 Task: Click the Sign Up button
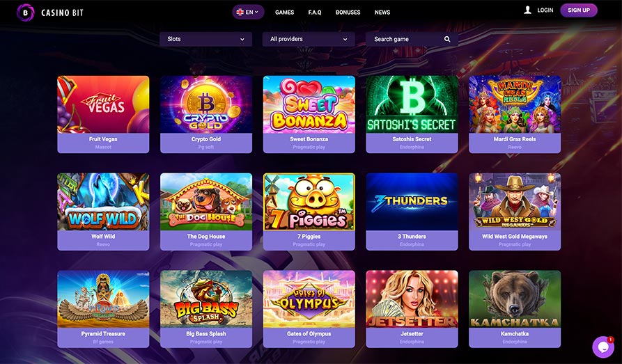coord(579,10)
